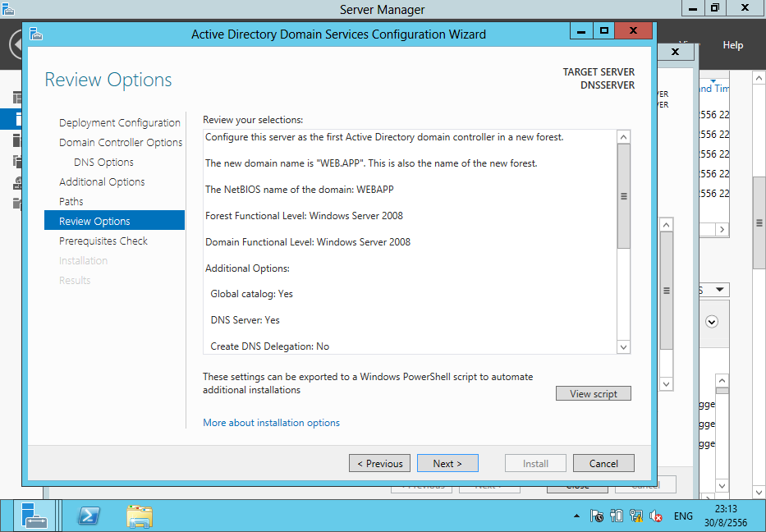This screenshot has height=532, width=766.
Task: Expand the circled chevron in Server Manager
Action: click(x=712, y=322)
